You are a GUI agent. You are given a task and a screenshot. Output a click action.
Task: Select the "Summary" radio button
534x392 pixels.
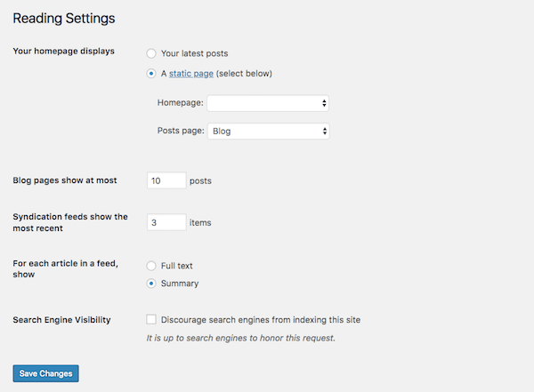coord(151,284)
